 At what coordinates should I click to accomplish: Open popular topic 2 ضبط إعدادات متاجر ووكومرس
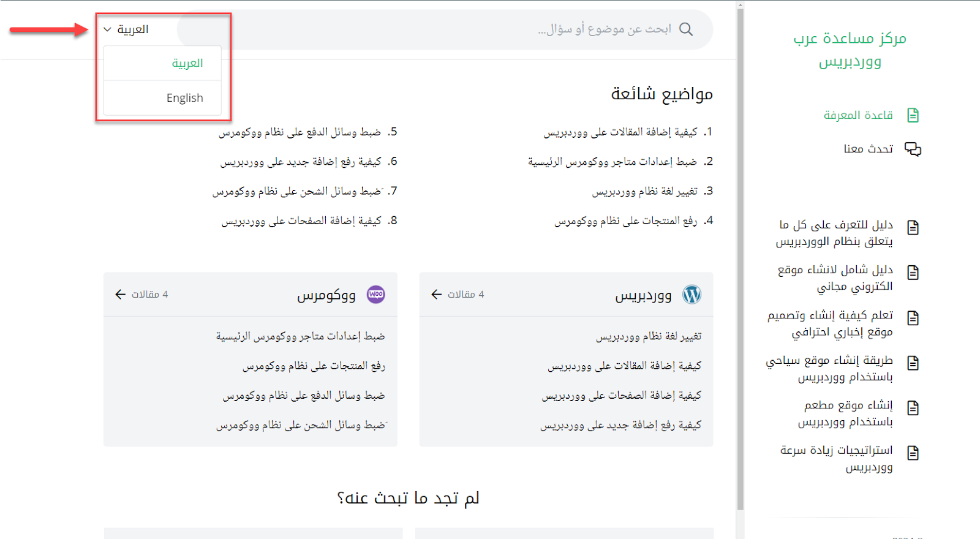click(x=612, y=162)
